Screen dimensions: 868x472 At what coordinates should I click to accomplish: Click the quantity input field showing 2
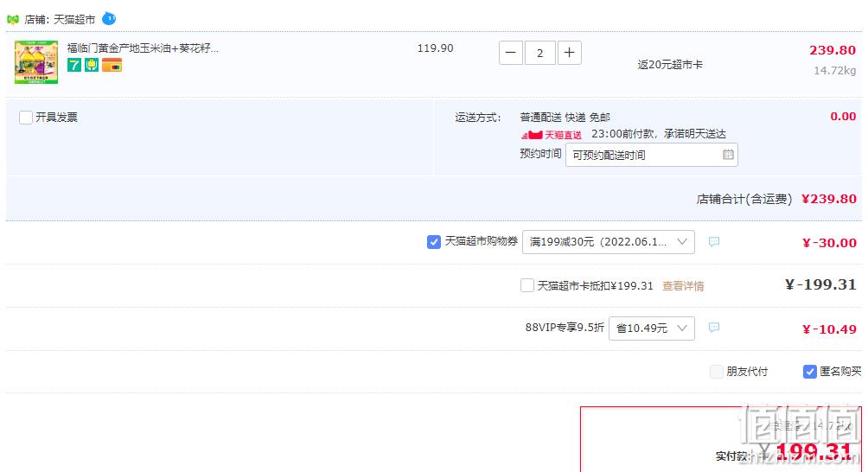pos(539,53)
